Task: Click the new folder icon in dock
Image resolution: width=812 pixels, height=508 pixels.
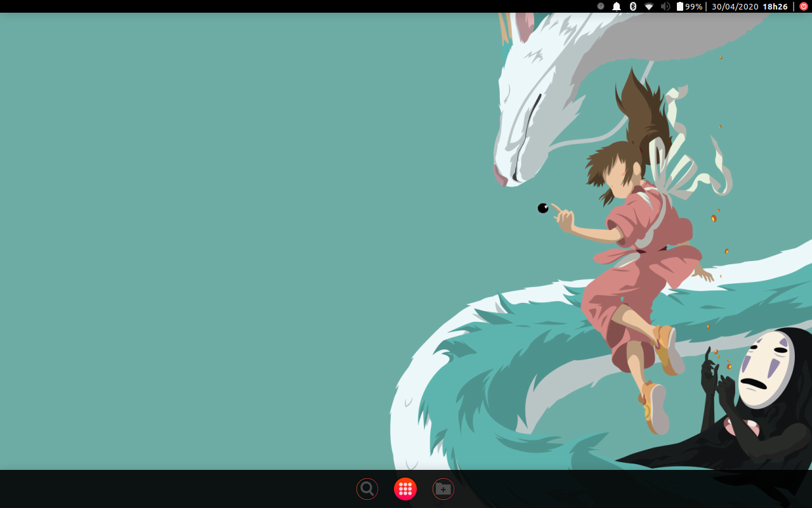Action: [443, 489]
